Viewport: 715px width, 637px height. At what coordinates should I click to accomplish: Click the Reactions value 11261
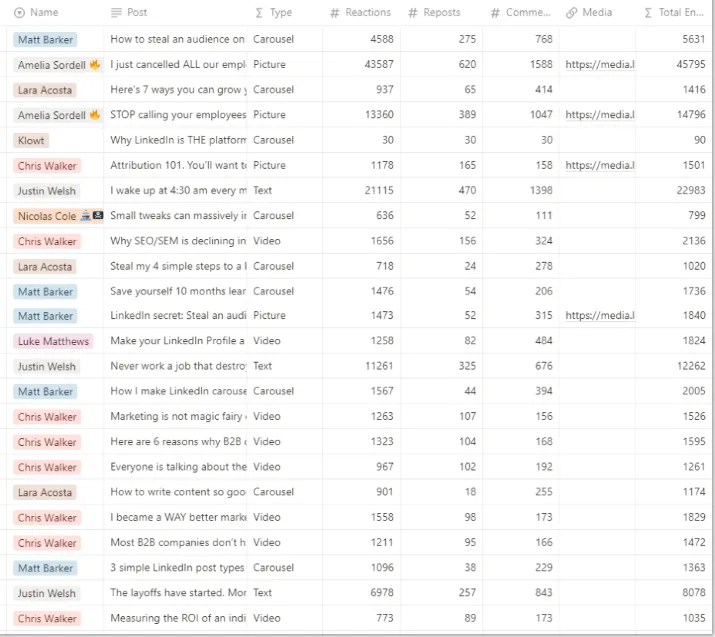[379, 366]
